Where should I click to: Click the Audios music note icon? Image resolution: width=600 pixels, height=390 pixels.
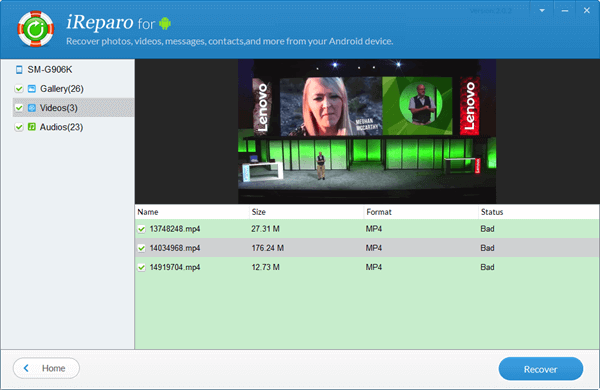click(x=32, y=127)
